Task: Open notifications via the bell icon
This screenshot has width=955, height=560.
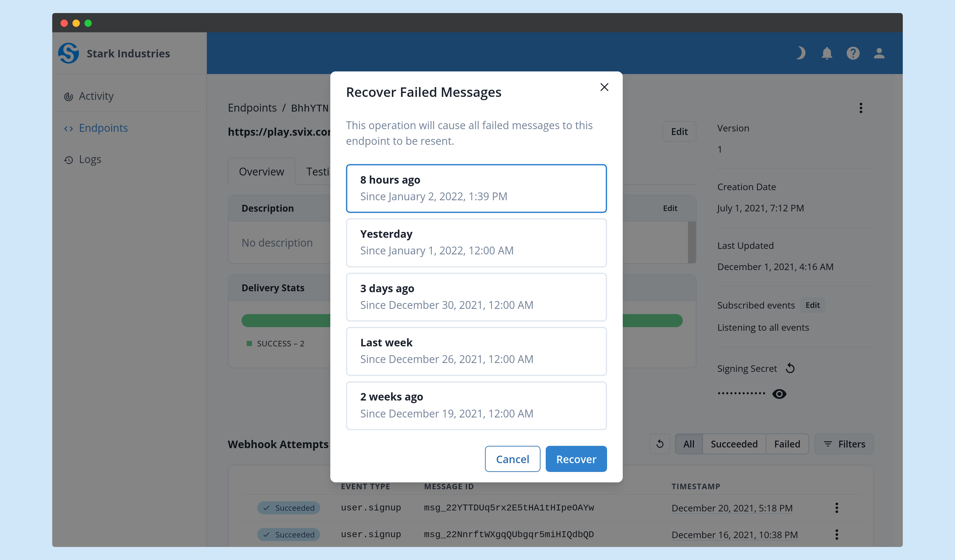Action: [827, 53]
